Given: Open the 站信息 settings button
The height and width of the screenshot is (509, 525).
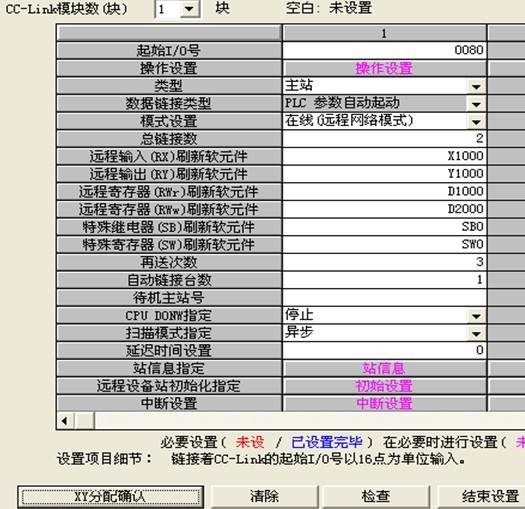Looking at the screenshot, I should 384,368.
